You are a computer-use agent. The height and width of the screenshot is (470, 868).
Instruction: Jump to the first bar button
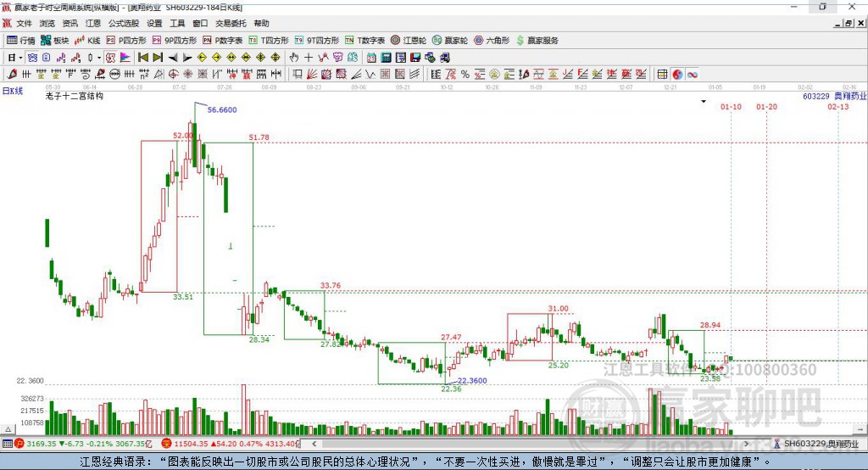(143, 58)
